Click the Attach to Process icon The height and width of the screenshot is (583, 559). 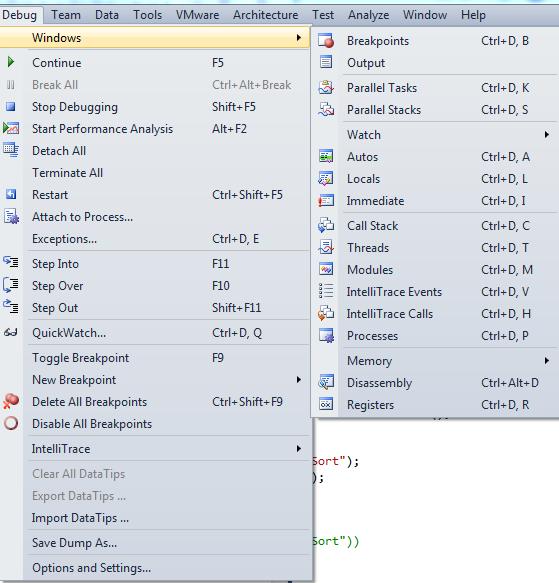coord(11,216)
